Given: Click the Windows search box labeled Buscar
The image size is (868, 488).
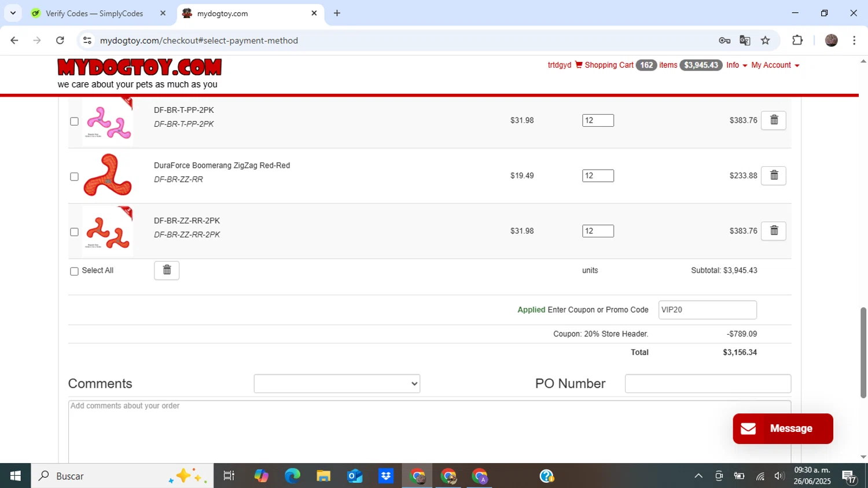Looking at the screenshot, I should pos(122,476).
